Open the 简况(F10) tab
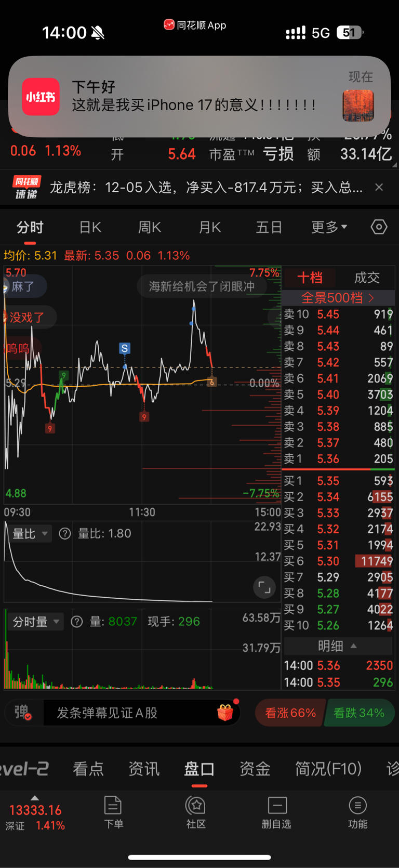Screen dimensions: 399x868 coord(328,769)
